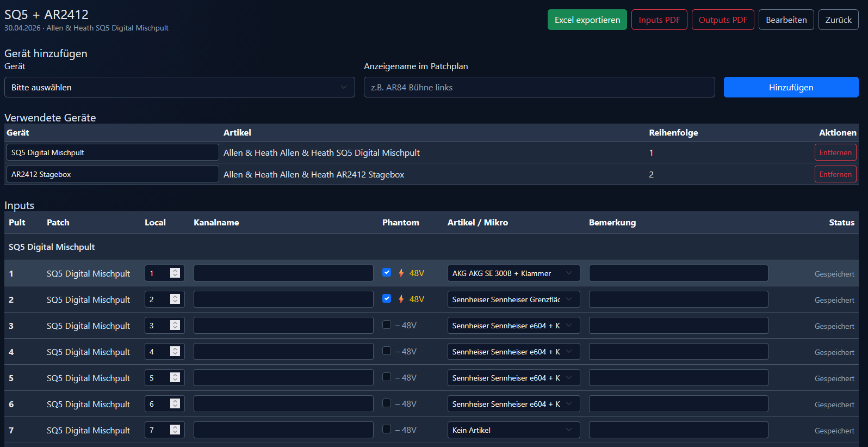Remove the AR2412 Stagebox device
The image size is (868, 447).
click(835, 174)
